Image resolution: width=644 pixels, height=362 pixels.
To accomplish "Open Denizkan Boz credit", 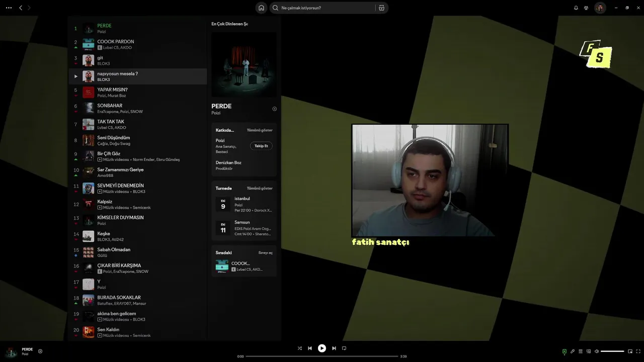I will pyautogui.click(x=228, y=163).
